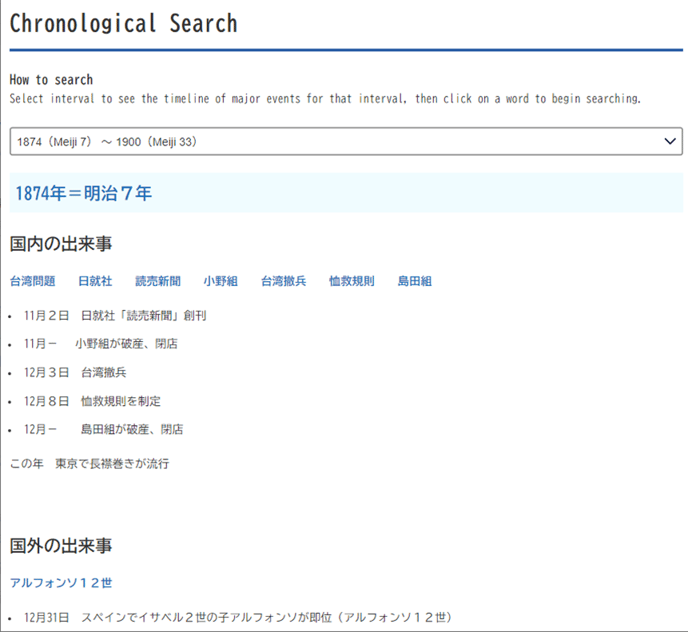This screenshot has height=632, width=688.
Task: Select the 読売新聞 keyword link
Action: point(158,281)
